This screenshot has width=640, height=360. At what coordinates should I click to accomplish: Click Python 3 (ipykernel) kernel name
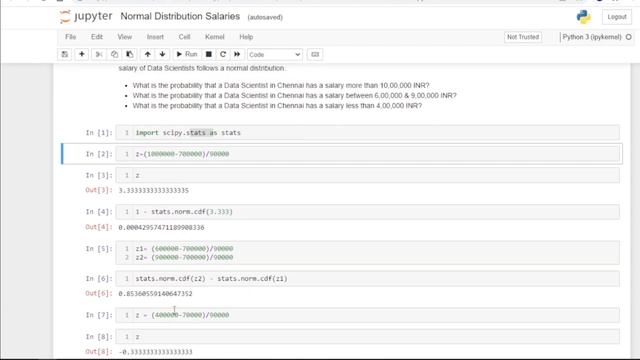pos(592,37)
